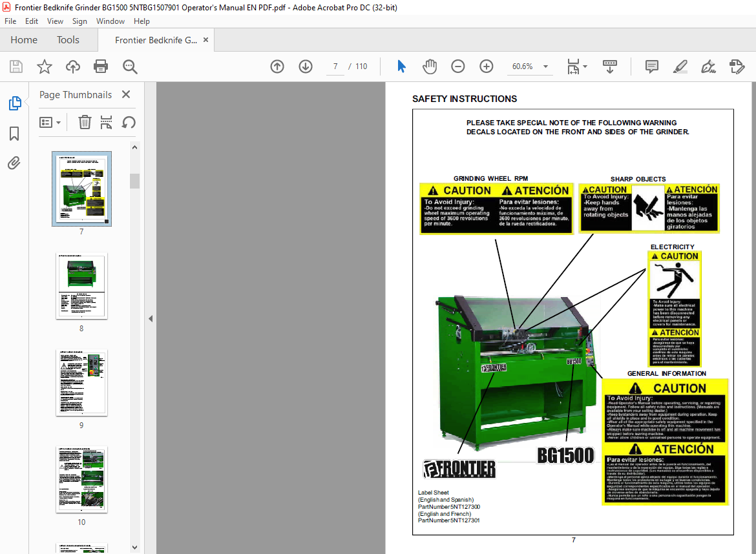Click thumbnails scrollbar down arrow
756x554 pixels.
pyautogui.click(x=134, y=548)
